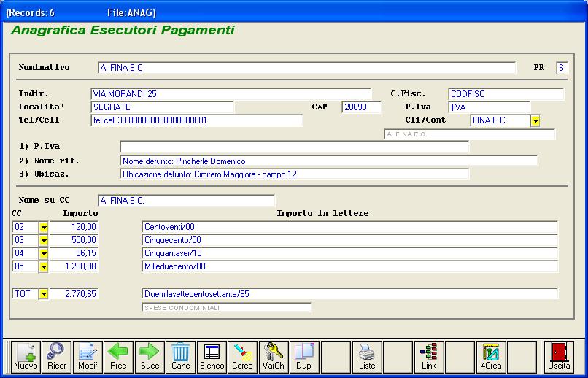Click the CC code field 04
Screen dimensions: 588x378
click(x=26, y=253)
